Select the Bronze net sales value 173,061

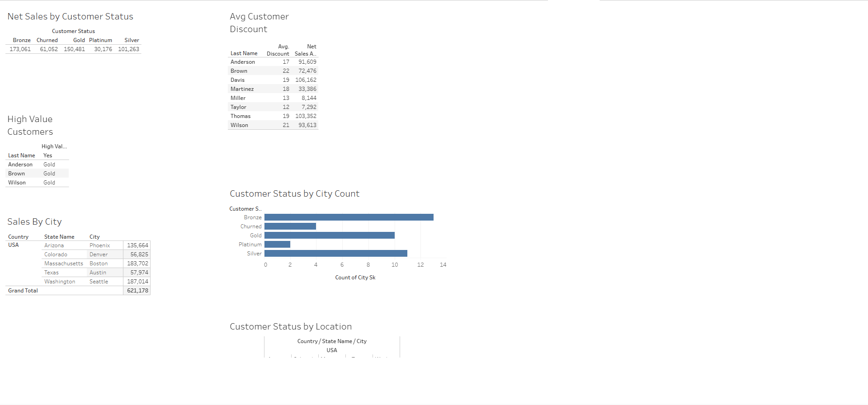[x=20, y=49]
